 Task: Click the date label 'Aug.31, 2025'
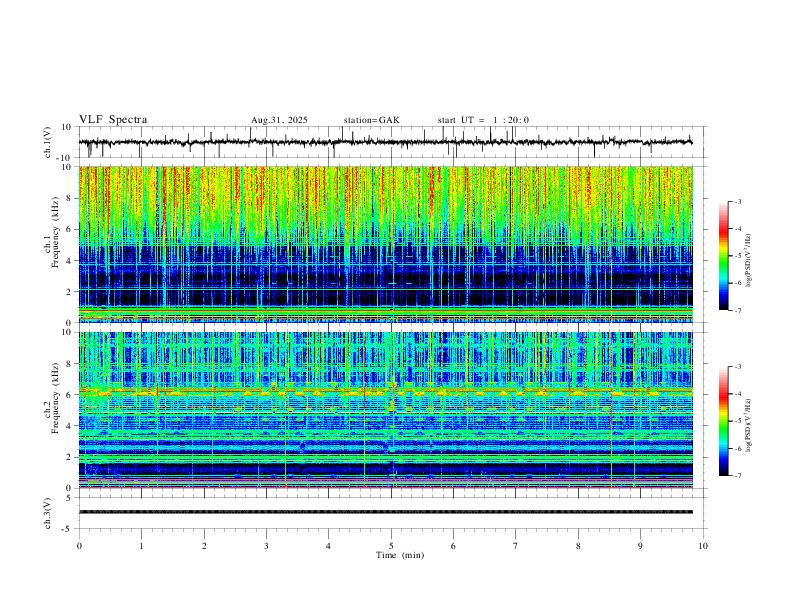[279, 120]
